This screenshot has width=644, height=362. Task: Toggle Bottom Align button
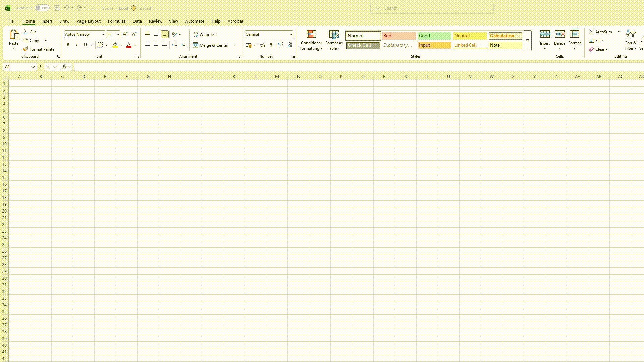click(165, 34)
